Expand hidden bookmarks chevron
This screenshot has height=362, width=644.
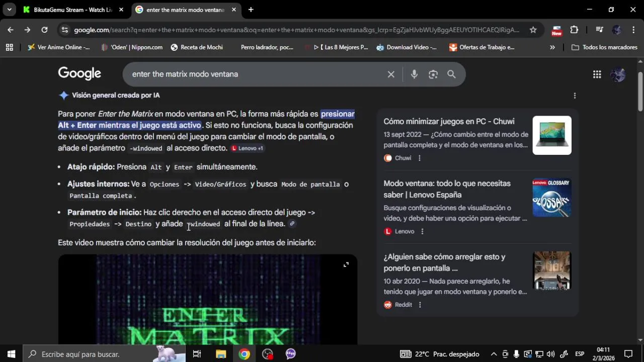552,47
